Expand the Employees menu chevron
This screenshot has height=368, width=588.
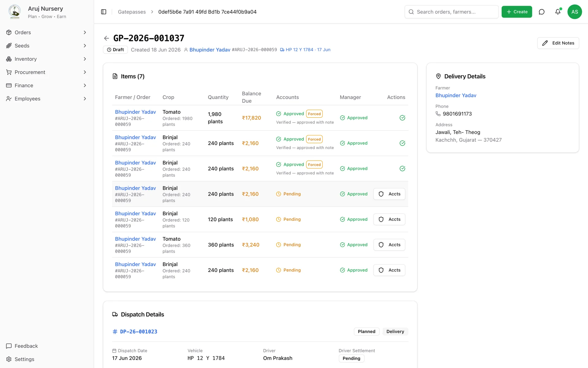click(85, 99)
